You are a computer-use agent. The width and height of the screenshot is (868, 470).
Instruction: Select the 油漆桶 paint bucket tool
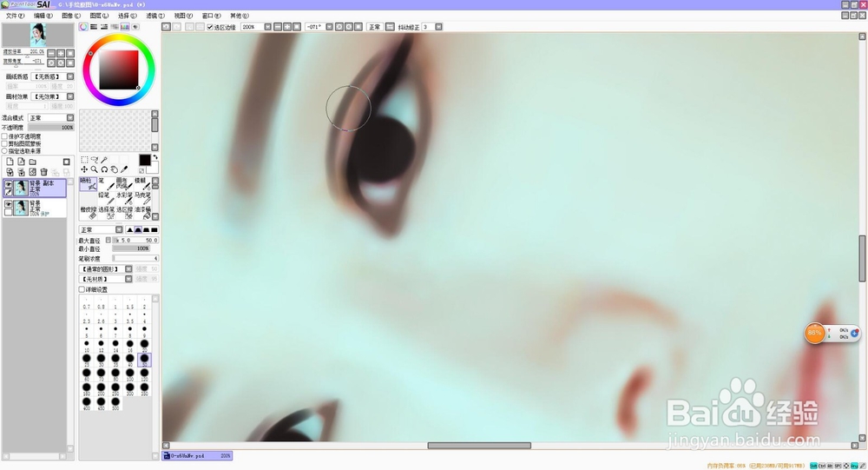(141, 212)
